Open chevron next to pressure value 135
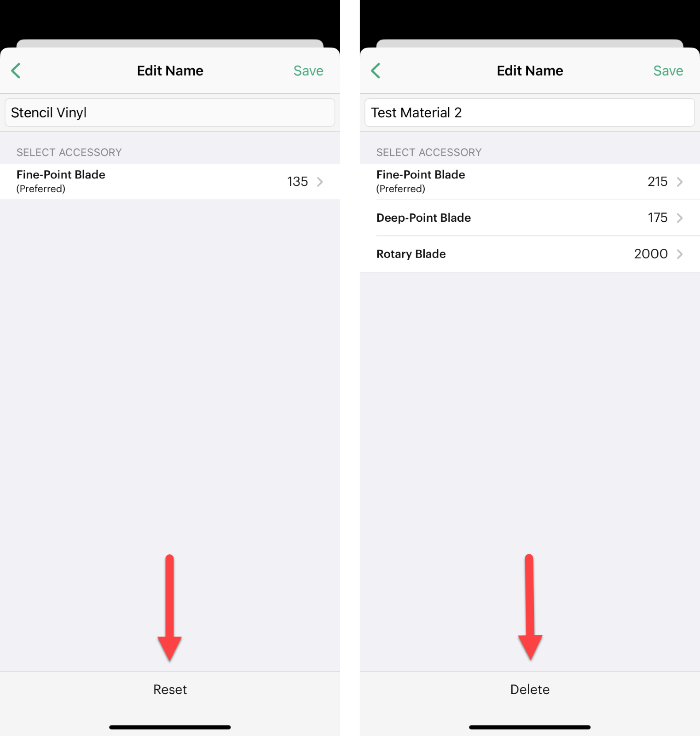The image size is (700, 736). coord(320,182)
